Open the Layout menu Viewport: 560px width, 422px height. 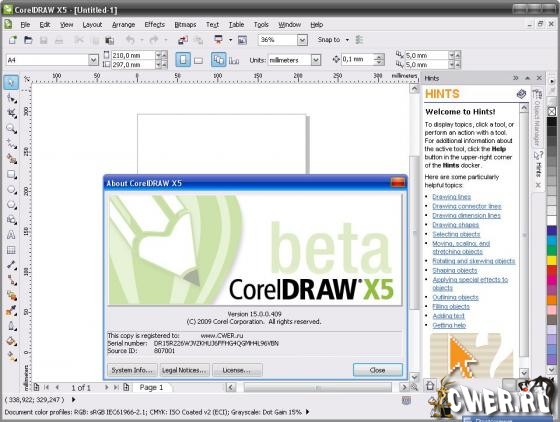(x=92, y=25)
